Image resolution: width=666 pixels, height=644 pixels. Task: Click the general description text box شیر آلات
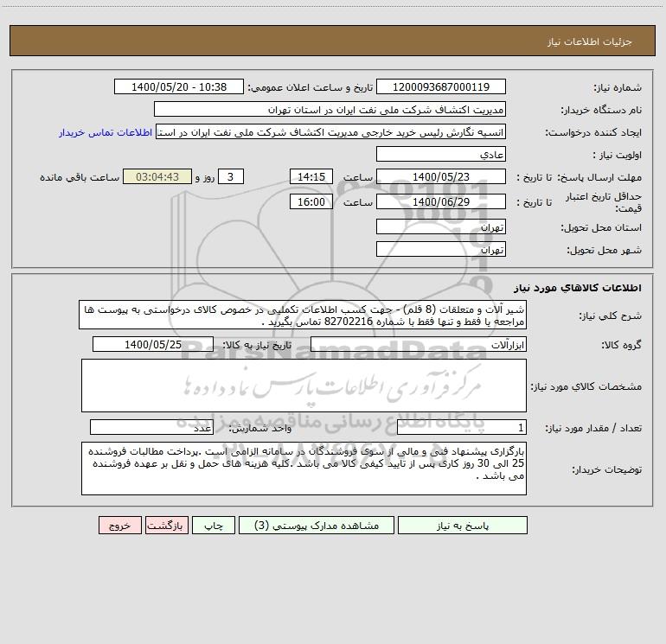tap(303, 315)
